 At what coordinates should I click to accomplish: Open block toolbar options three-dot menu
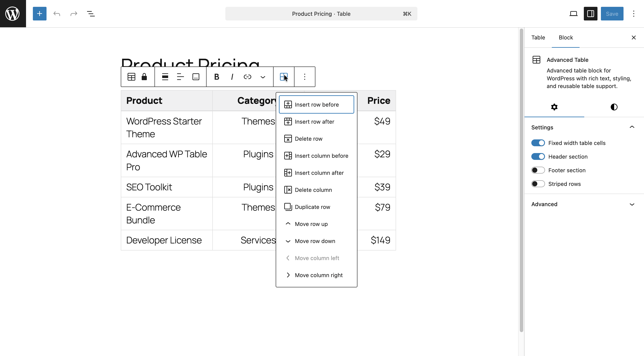tap(305, 77)
